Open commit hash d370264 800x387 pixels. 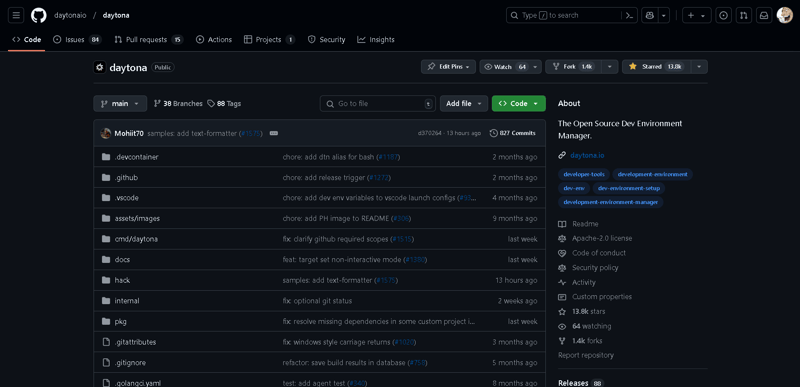click(x=430, y=133)
